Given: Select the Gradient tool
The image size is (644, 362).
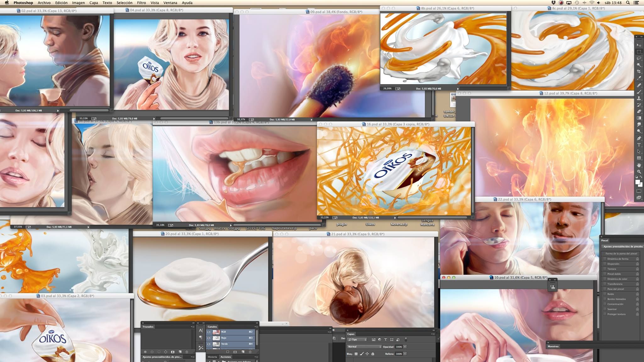Looking at the screenshot, I should tap(639, 118).
